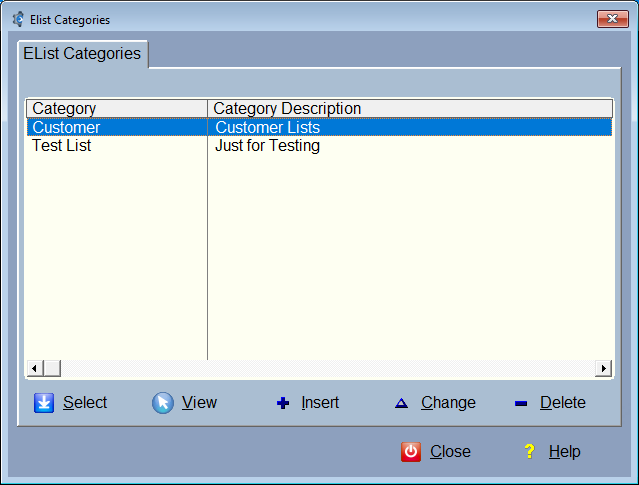Click the blue plus Insert icon
This screenshot has height=485, width=639.
[x=283, y=403]
